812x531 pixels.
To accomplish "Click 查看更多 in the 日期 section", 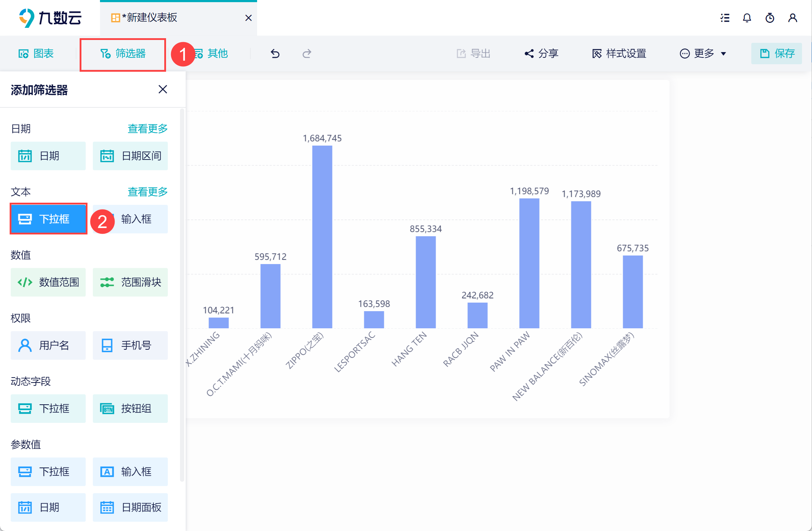I will tap(148, 128).
